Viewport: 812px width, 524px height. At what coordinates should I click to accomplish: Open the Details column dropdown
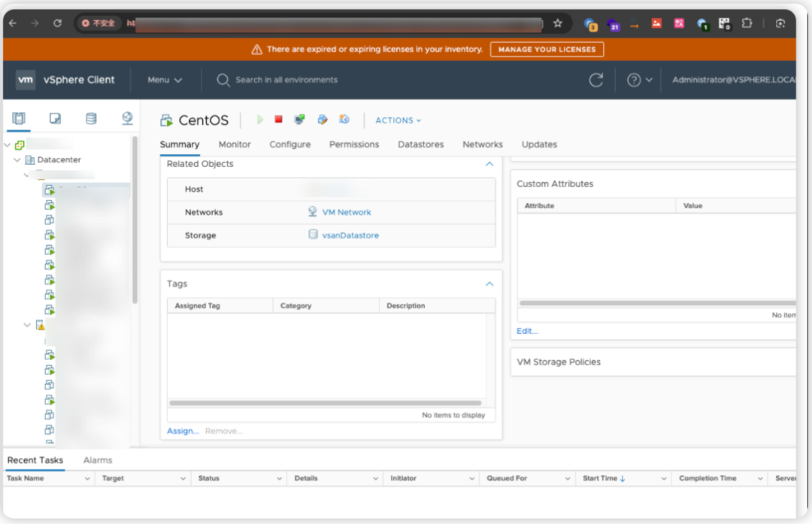(x=375, y=478)
